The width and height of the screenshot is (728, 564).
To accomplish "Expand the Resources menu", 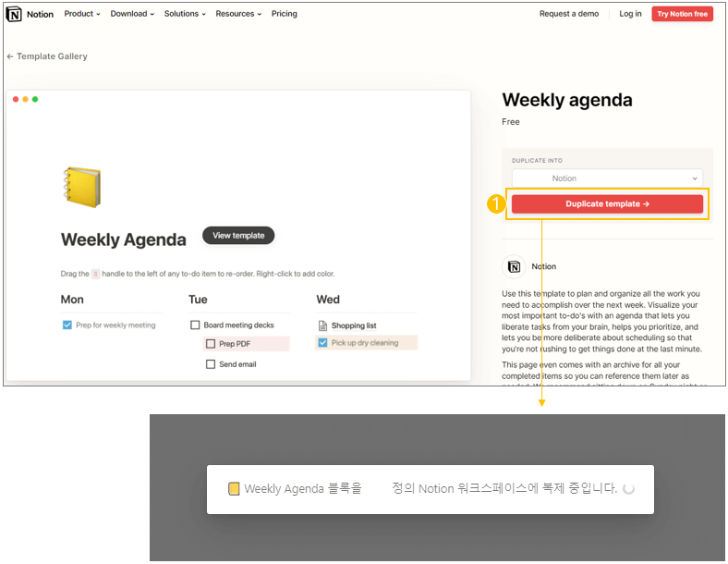I will click(x=238, y=14).
